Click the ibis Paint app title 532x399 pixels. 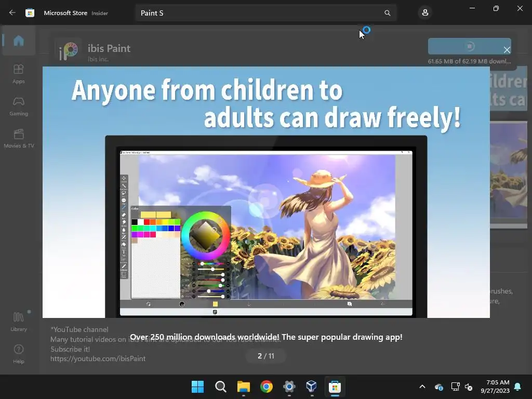tap(109, 48)
